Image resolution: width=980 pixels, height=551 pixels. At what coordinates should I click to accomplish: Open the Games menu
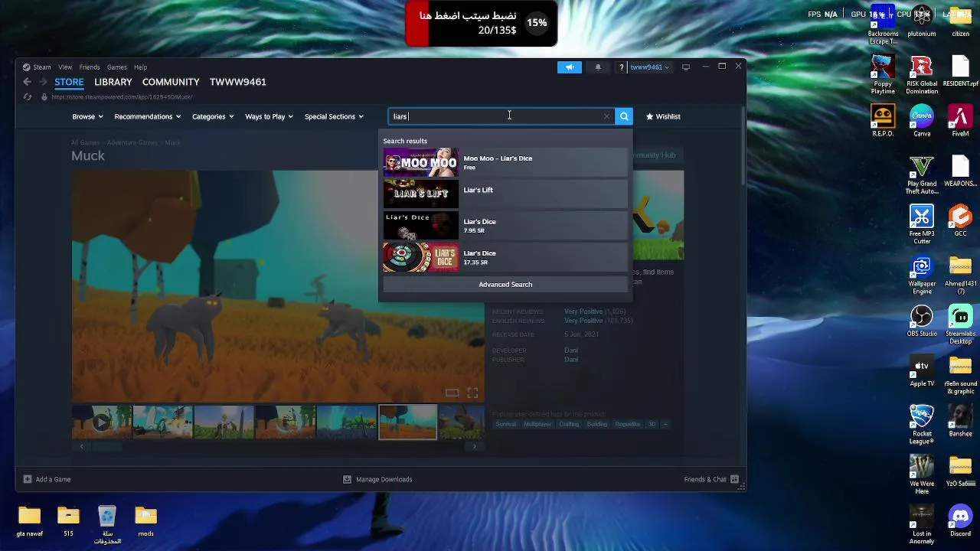pyautogui.click(x=116, y=67)
